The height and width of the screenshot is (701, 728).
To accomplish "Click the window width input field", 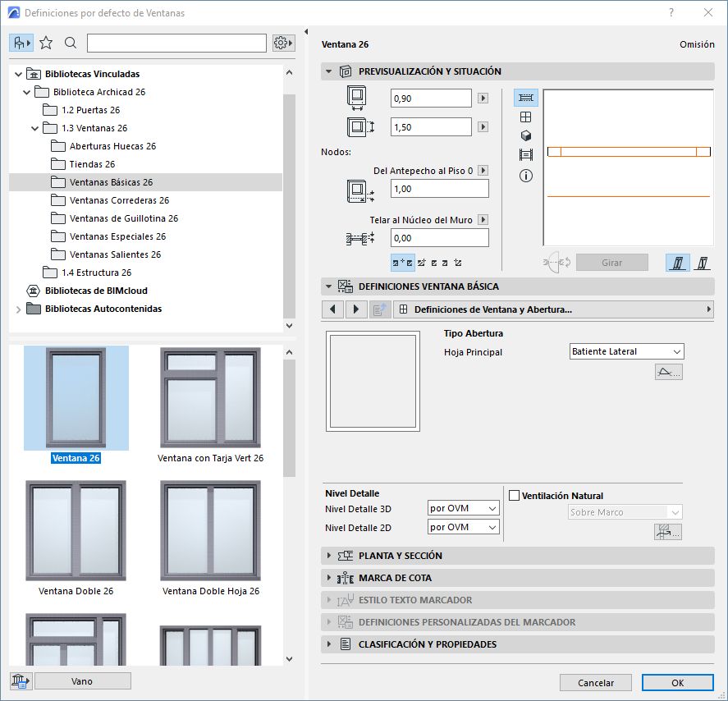I will coord(431,99).
